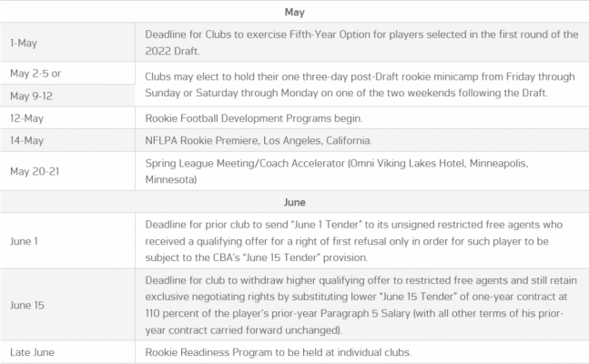
Task: Select the June 1 date cell
Action: point(67,241)
